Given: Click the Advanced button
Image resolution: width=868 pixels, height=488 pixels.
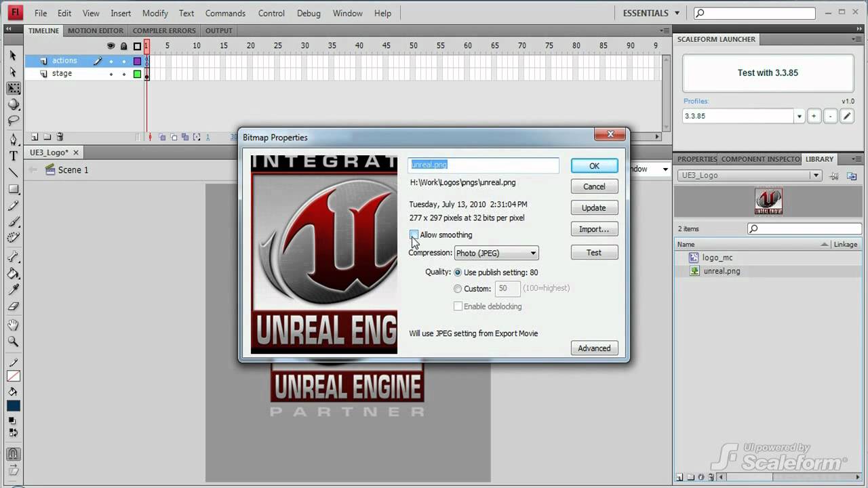Looking at the screenshot, I should point(594,348).
